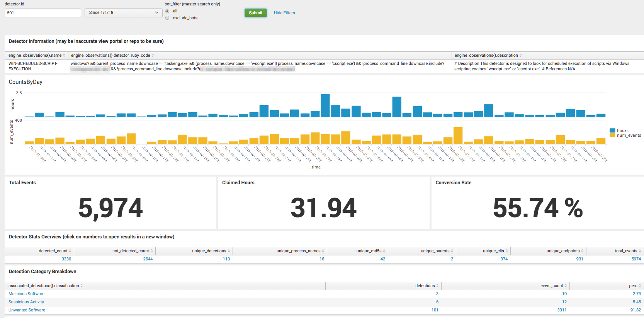Select the 'all' bot filter option

click(167, 11)
